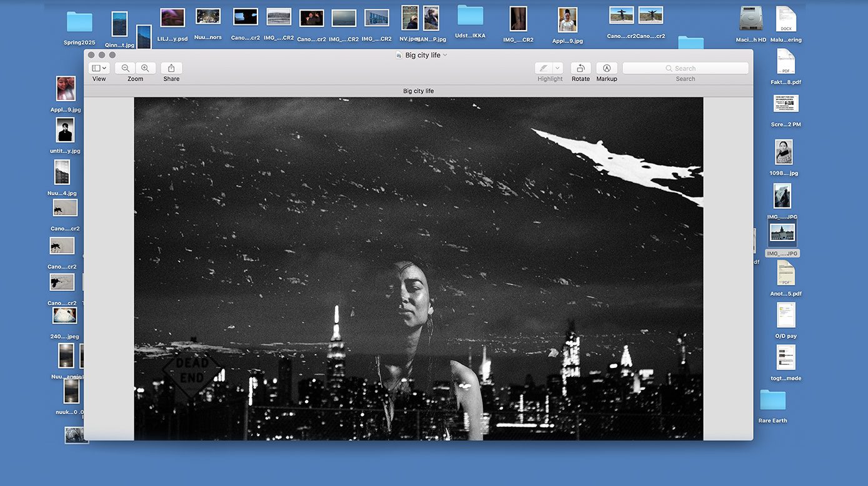Select the Rare Earth folder
Screen dimensions: 868x486
coord(773,400)
